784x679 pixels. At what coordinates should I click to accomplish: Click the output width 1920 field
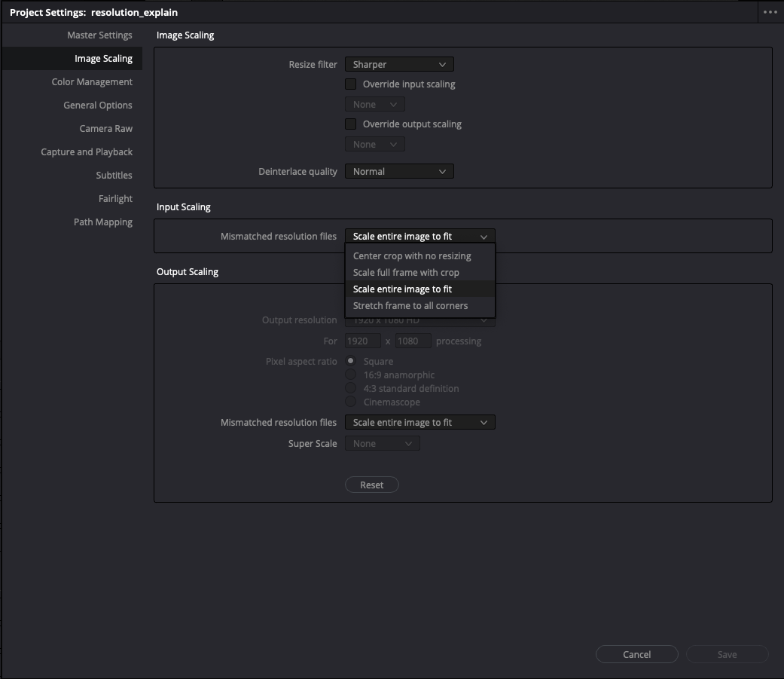(x=362, y=341)
